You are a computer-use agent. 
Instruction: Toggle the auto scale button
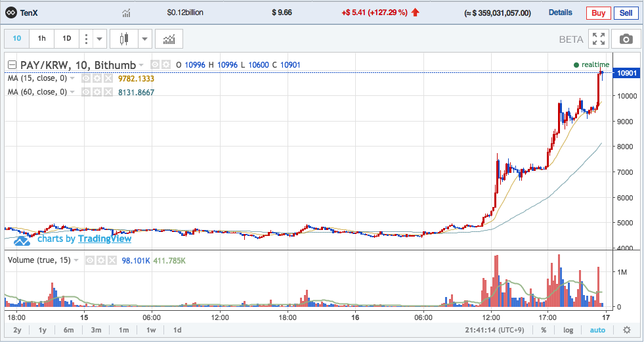(x=597, y=330)
